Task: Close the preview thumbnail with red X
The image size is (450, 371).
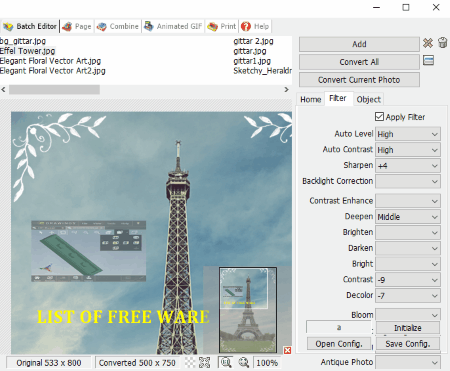Action: click(287, 350)
